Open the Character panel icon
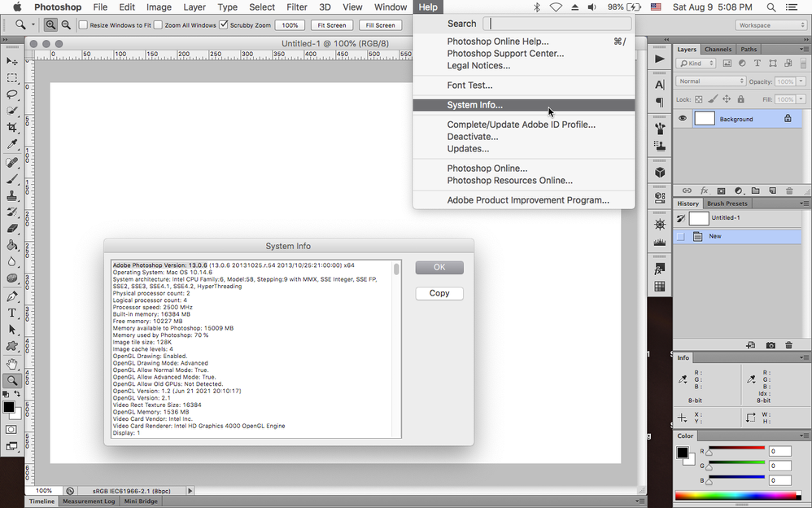 coord(660,85)
